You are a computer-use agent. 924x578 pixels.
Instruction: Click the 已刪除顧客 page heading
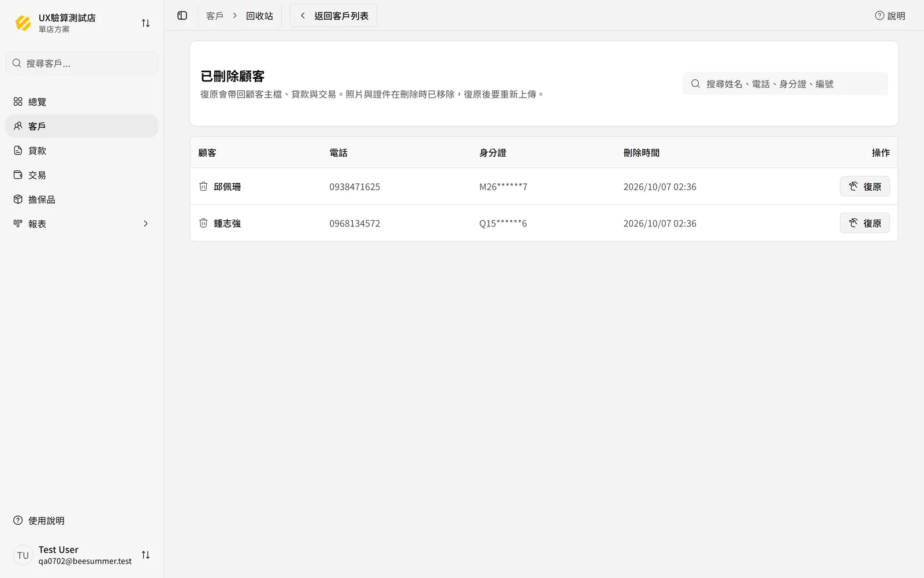point(232,76)
